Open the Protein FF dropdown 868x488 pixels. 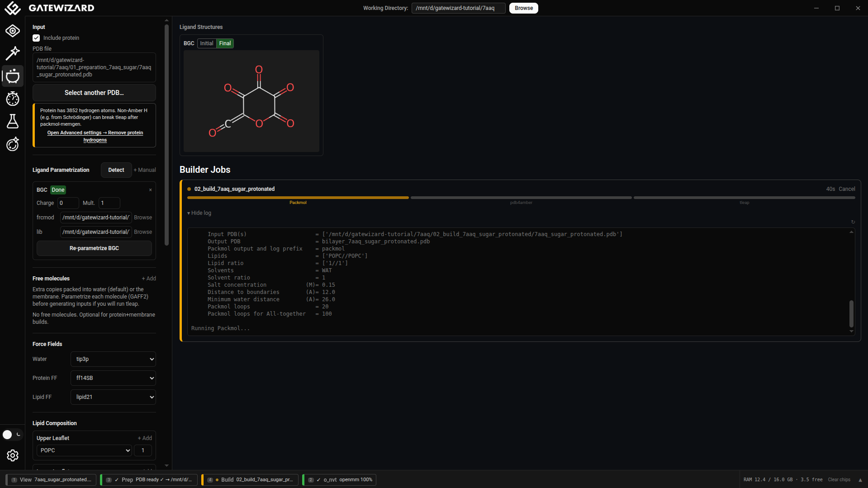point(113,378)
